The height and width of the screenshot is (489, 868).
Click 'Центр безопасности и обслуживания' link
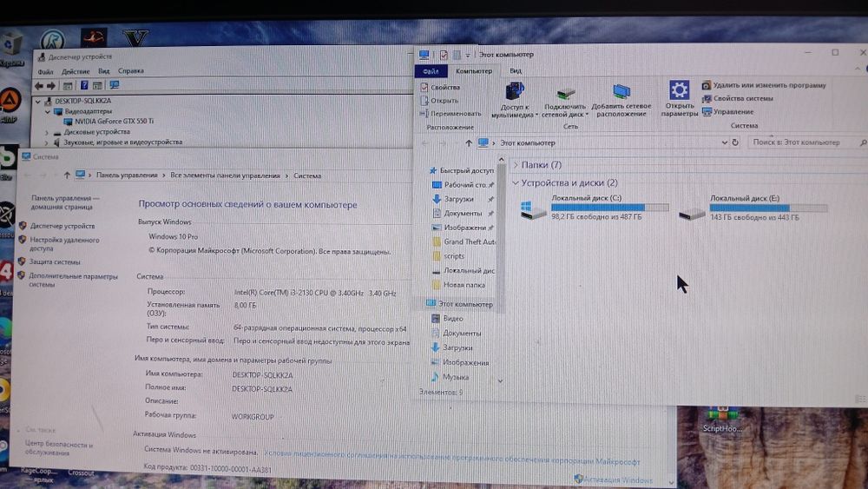59,448
